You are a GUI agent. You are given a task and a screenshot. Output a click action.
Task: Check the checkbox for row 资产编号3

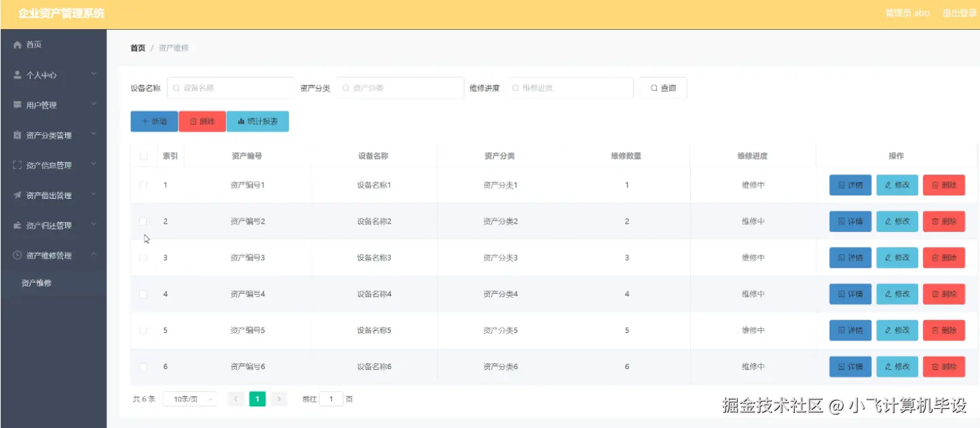coord(143,258)
